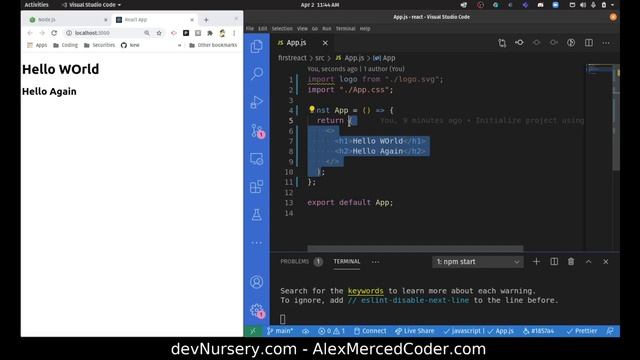The height and width of the screenshot is (360, 640).
Task: Click the run icon in editor toolbar
Action: [571, 42]
